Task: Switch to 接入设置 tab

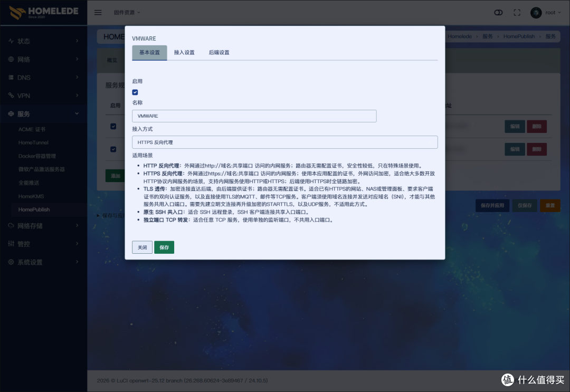Action: [x=184, y=53]
